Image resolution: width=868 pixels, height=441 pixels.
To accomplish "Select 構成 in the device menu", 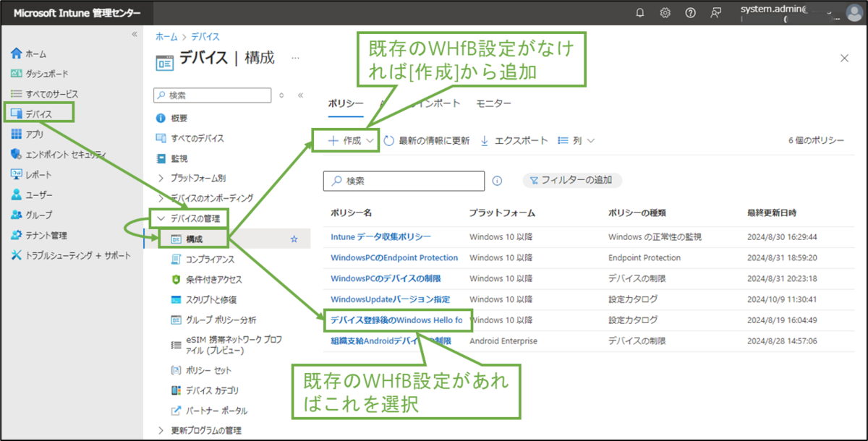I will (x=194, y=238).
